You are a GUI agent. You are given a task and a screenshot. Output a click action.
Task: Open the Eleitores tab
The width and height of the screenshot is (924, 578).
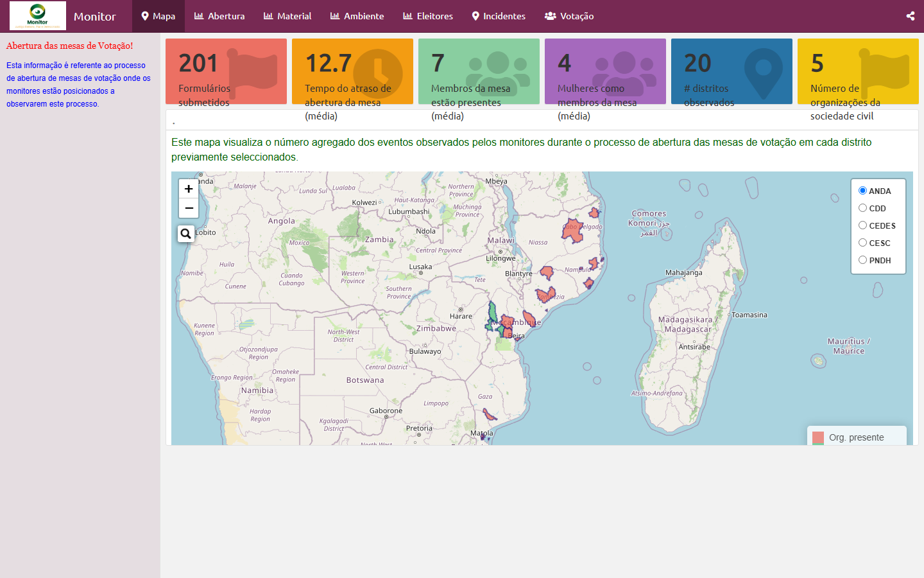pyautogui.click(x=428, y=16)
